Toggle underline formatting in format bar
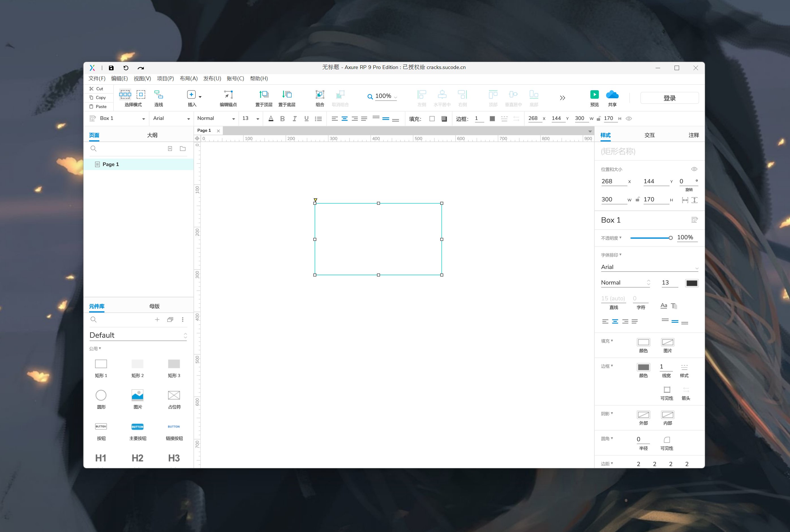 [306, 119]
